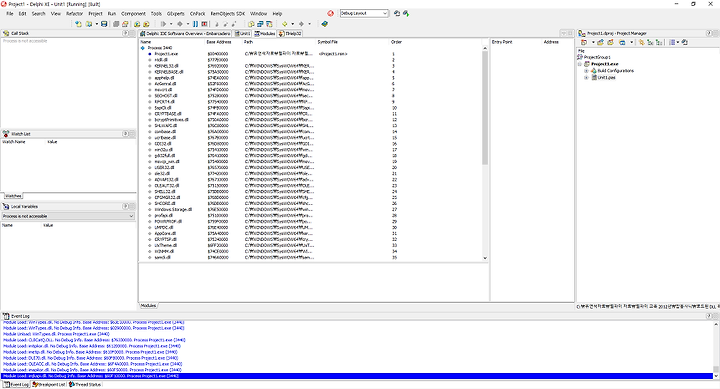Click the Forward navigation arrow icon

click(301, 24)
